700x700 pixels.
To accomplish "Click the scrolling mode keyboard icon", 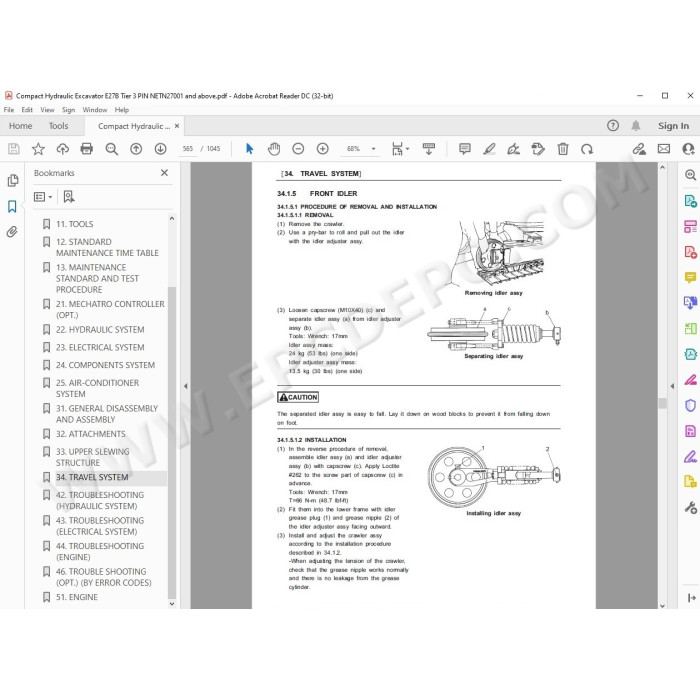I will click(x=429, y=149).
